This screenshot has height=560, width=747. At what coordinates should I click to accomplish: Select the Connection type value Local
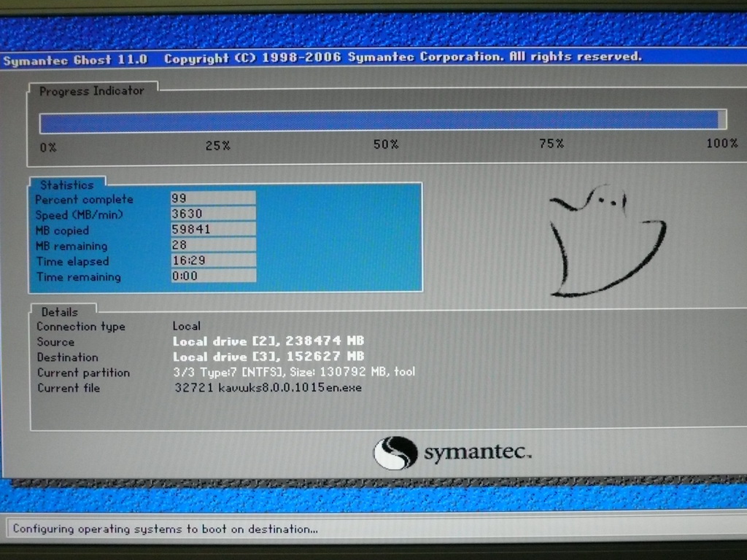click(186, 326)
